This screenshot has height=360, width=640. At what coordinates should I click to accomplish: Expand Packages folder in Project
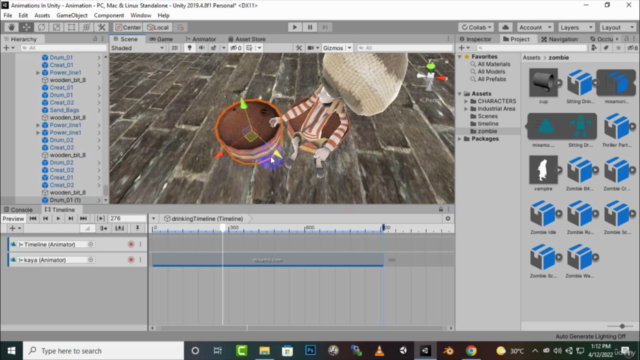[460, 139]
